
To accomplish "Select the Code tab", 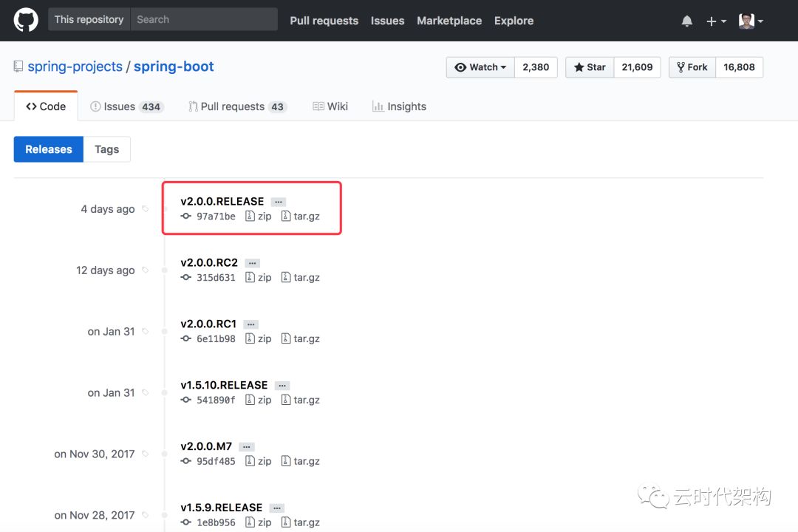I will [x=46, y=106].
